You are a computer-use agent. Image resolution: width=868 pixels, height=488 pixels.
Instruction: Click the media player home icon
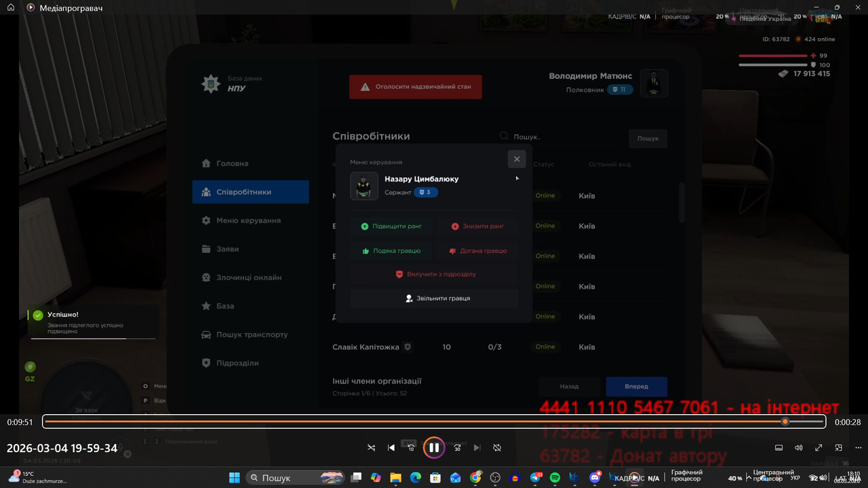point(11,7)
